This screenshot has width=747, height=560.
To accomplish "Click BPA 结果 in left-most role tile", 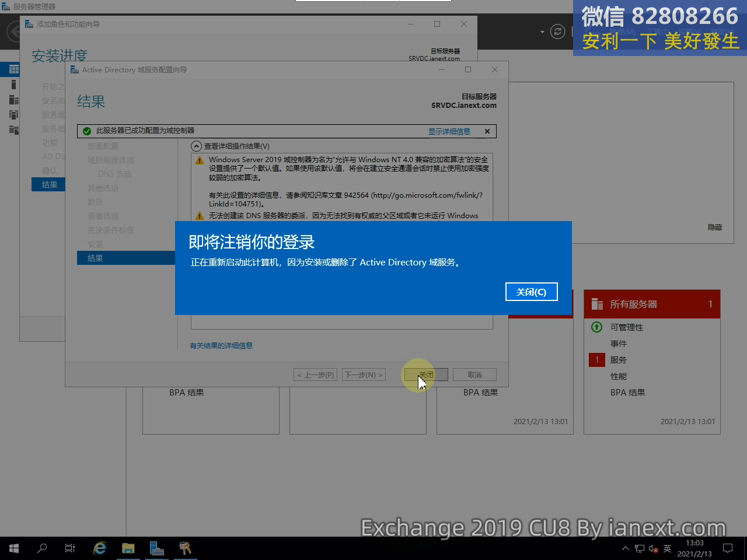I will [x=187, y=393].
